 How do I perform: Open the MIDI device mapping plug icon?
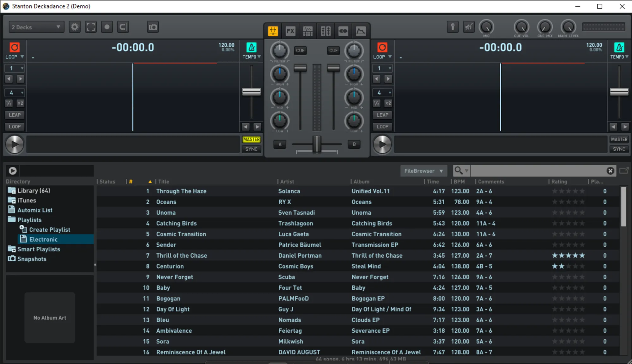pos(343,31)
